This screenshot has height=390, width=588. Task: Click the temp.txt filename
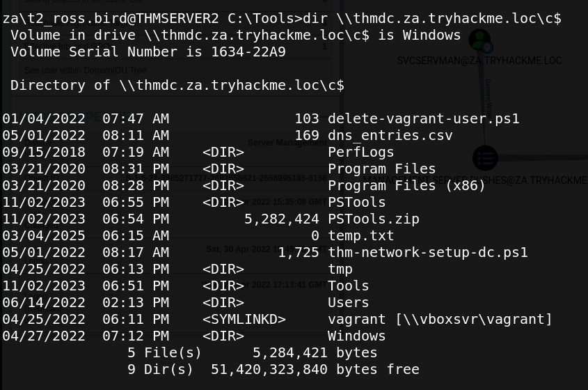click(360, 235)
